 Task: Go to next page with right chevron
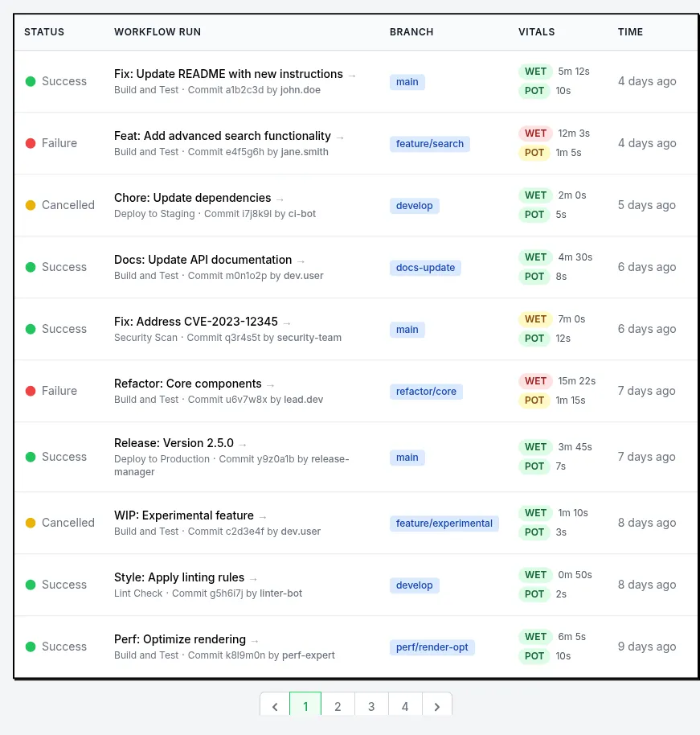437,707
